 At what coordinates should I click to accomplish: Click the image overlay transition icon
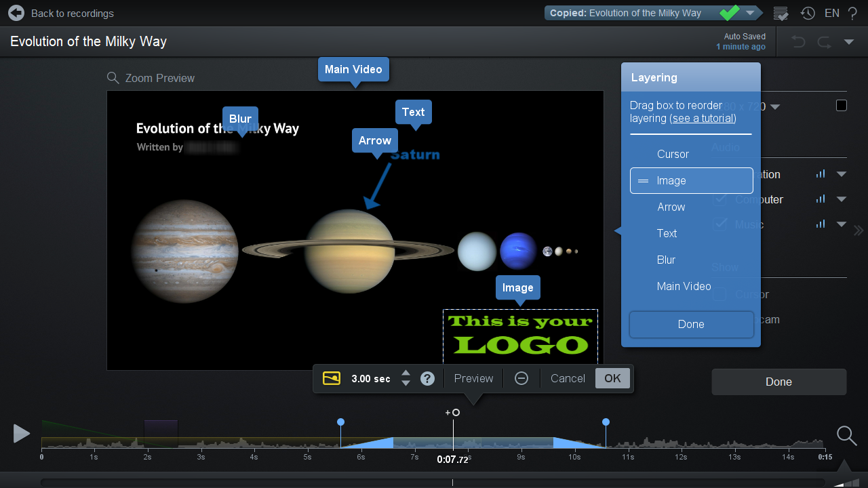click(332, 378)
